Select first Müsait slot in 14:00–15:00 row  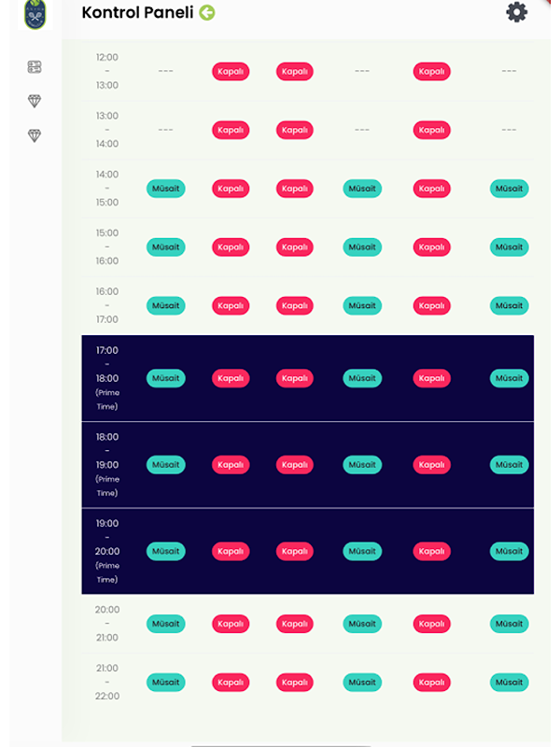click(166, 189)
